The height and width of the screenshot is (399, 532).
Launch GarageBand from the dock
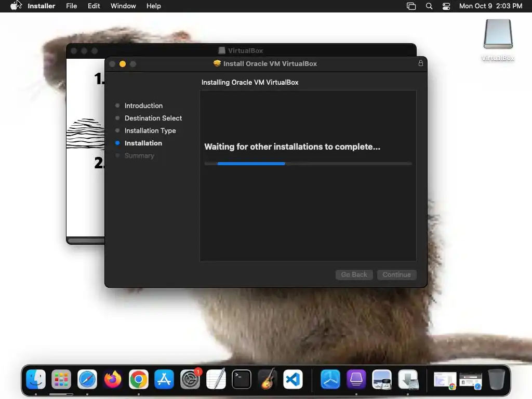268,379
